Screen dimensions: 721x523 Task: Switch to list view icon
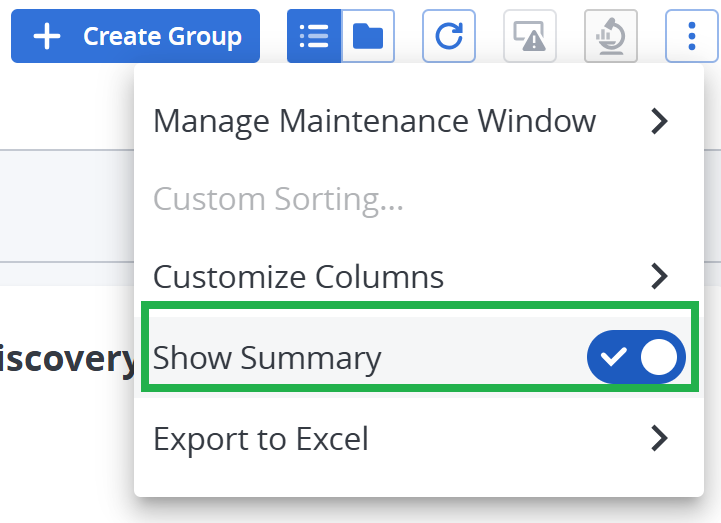[314, 37]
